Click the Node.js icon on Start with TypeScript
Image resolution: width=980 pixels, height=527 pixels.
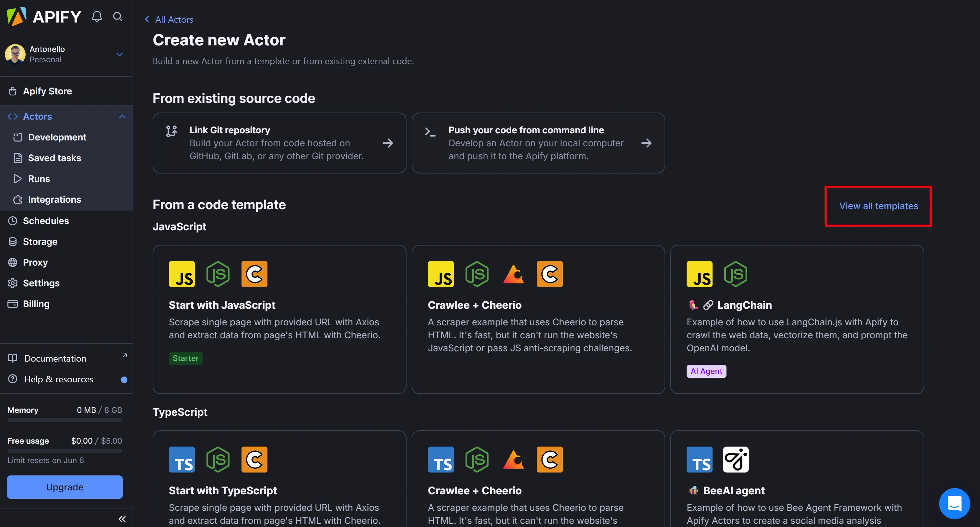(218, 459)
